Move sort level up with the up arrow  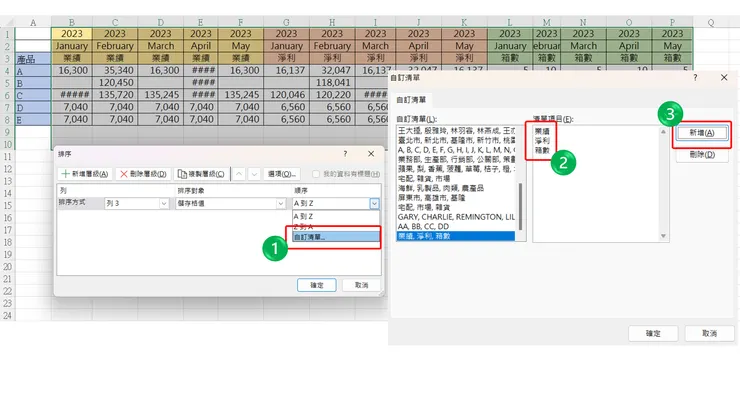(x=239, y=174)
